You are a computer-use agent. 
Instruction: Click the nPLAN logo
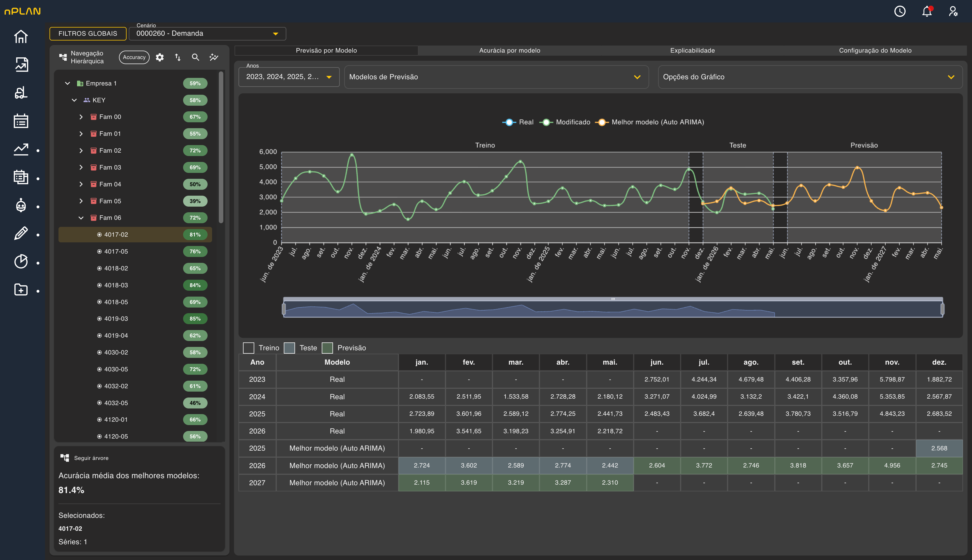coord(22,11)
